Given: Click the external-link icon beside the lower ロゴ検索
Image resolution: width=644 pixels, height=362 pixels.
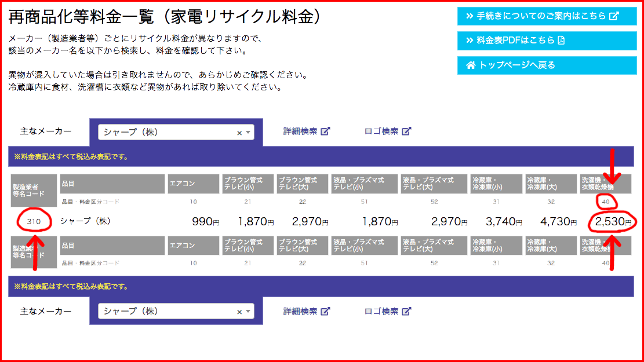Looking at the screenshot, I should point(406,312).
